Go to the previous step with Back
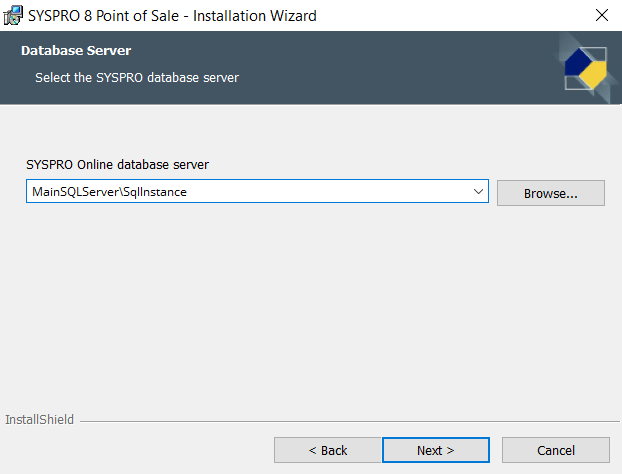Viewport: 622px width, 474px height. pyautogui.click(x=327, y=450)
